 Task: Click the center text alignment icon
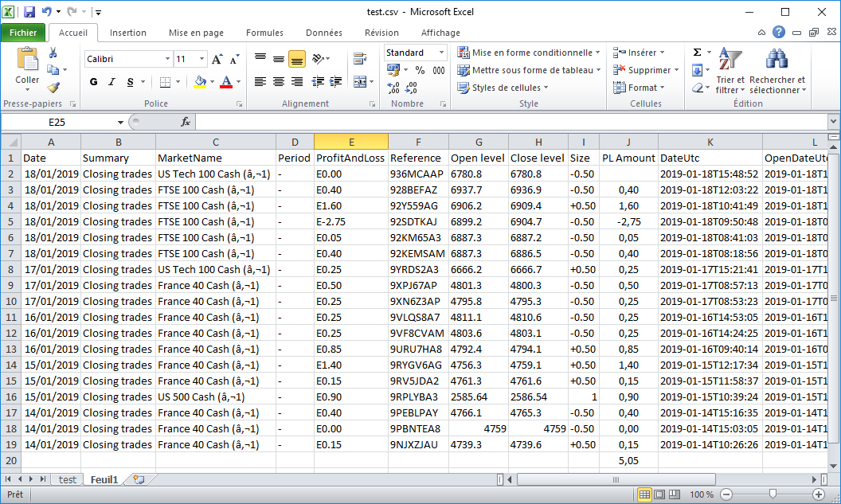pyautogui.click(x=279, y=82)
